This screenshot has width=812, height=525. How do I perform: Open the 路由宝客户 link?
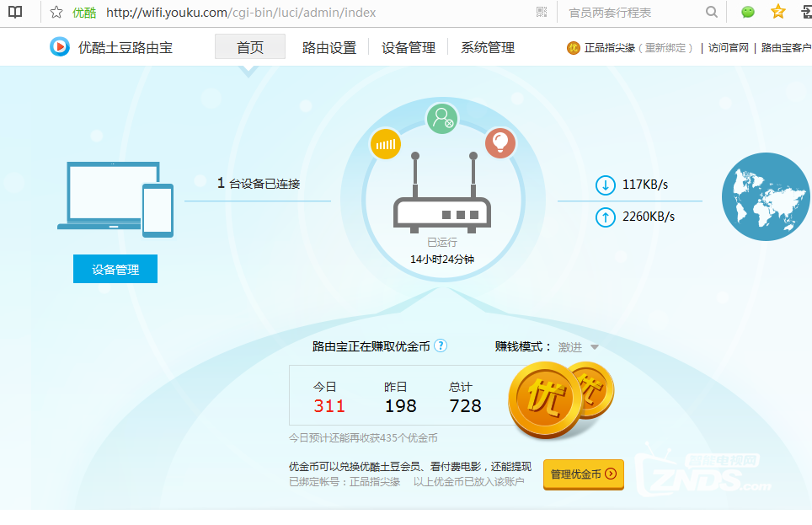(x=786, y=48)
